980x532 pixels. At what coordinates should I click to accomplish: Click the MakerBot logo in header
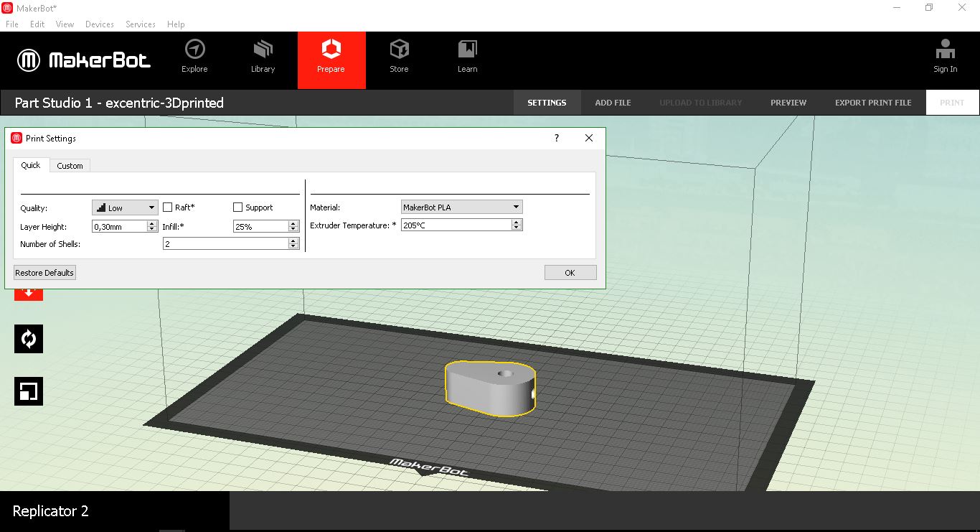coord(84,60)
